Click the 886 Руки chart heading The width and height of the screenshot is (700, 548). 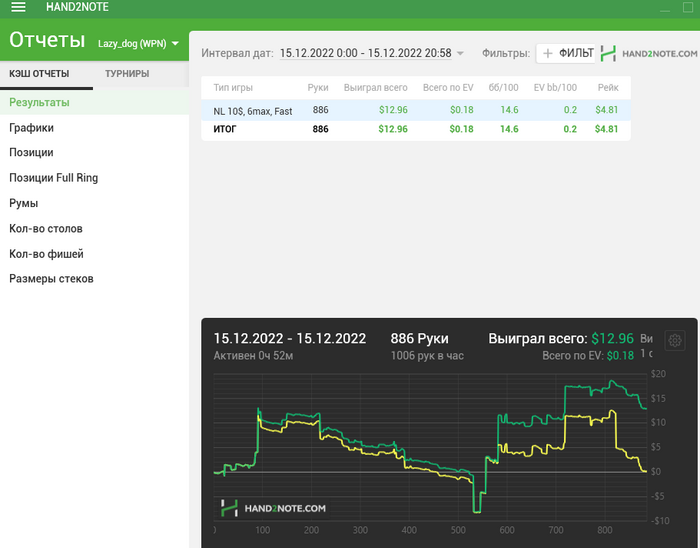click(x=419, y=339)
